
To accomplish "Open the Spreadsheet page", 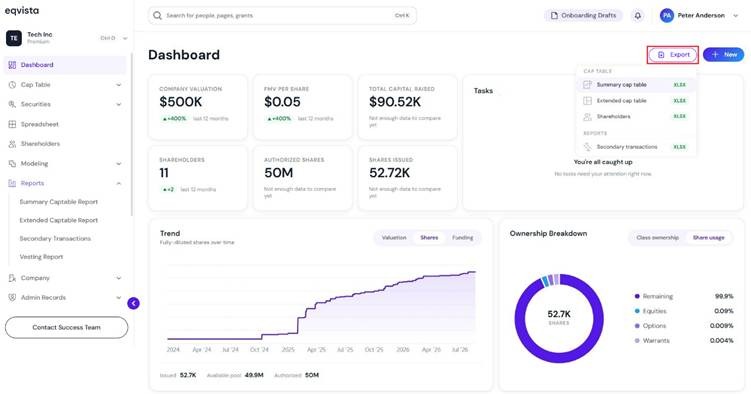I will (x=65, y=124).
